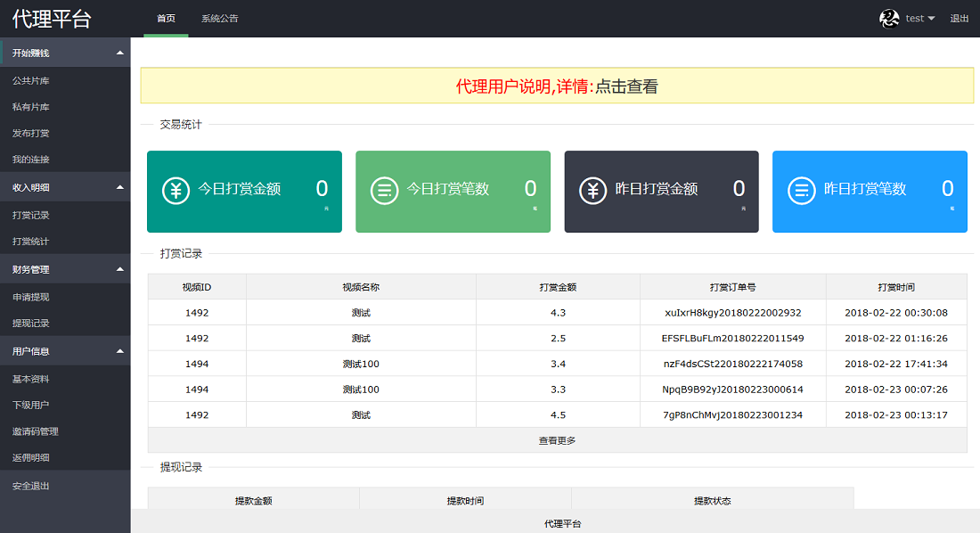
Task: Go to 申请提现 in the sidebar
Action: tap(31, 297)
